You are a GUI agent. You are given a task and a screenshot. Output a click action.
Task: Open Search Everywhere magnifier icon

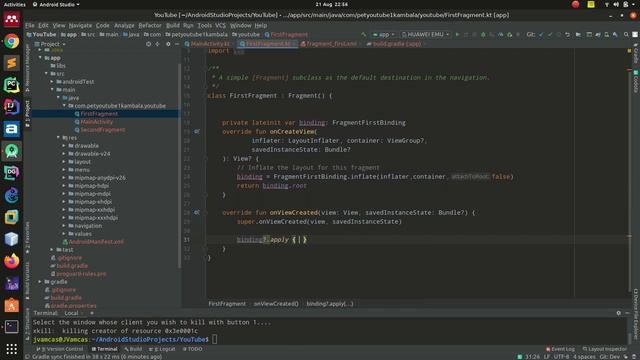click(x=626, y=35)
